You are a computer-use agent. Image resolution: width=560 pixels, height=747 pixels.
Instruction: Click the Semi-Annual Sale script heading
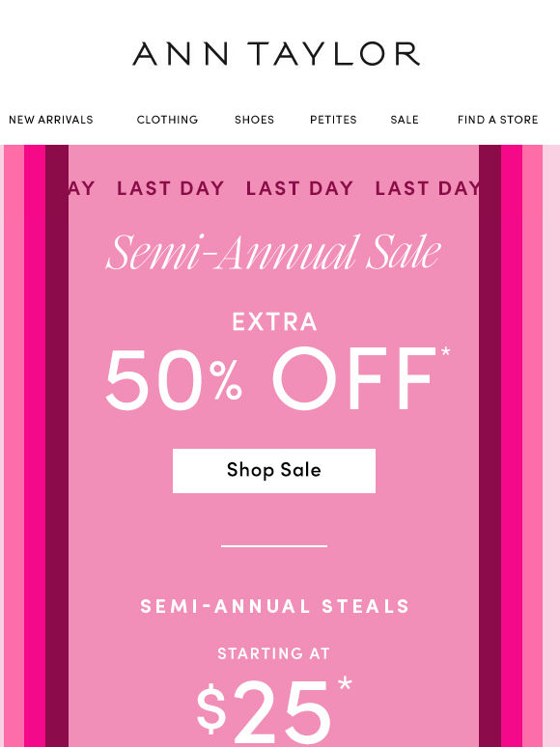(273, 253)
